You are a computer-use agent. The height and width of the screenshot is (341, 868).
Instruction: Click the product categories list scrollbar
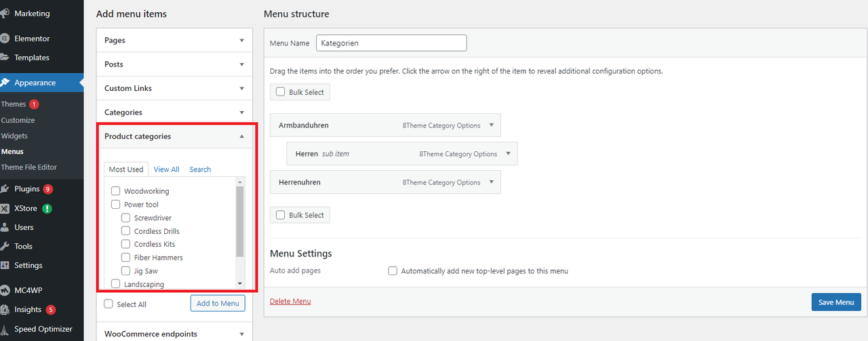coord(239,222)
